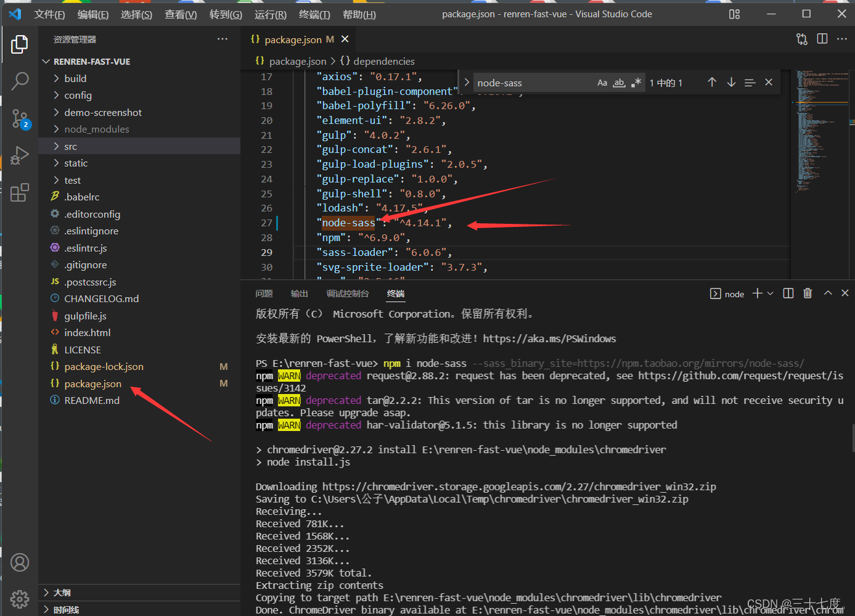Open the Extensions view

tap(20, 192)
